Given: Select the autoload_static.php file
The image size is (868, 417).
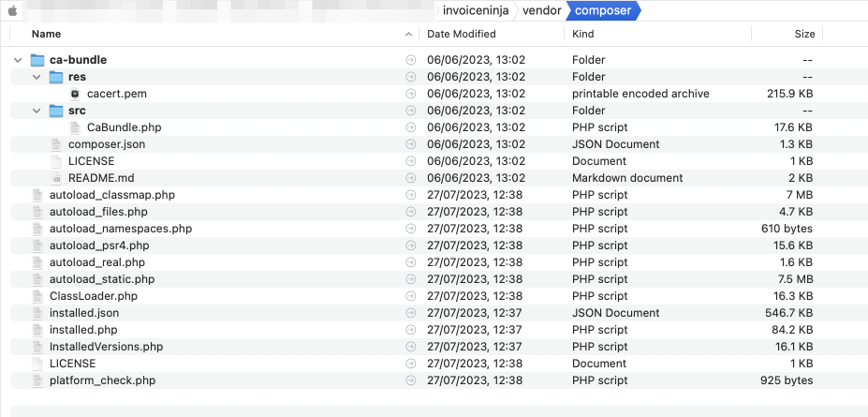Looking at the screenshot, I should 102,279.
